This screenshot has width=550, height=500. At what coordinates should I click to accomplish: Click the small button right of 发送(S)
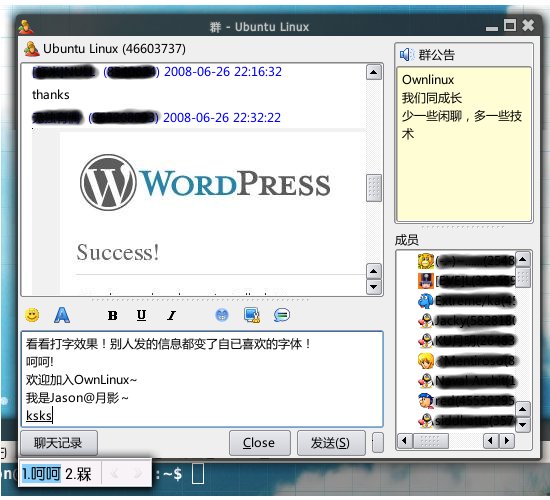click(377, 443)
